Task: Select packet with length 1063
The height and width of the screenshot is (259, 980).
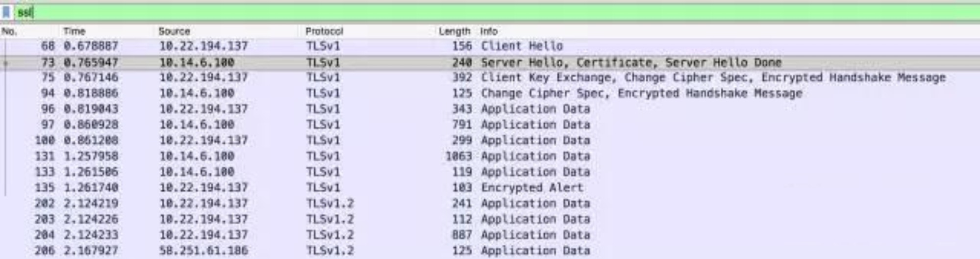Action: point(458,156)
